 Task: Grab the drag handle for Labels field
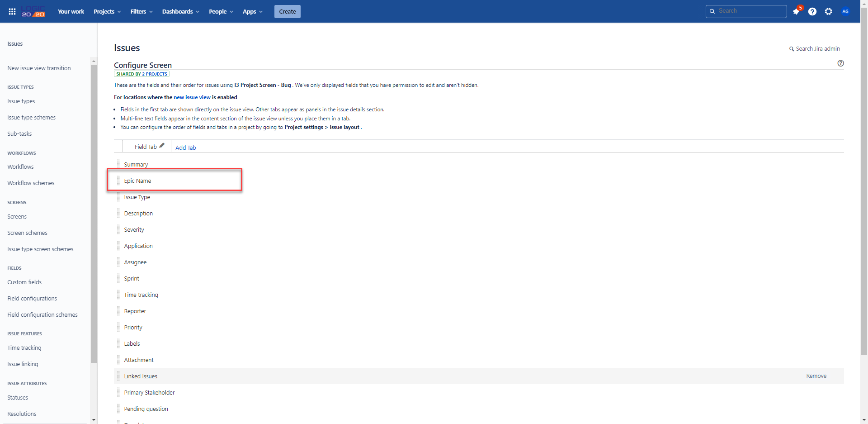tap(119, 343)
